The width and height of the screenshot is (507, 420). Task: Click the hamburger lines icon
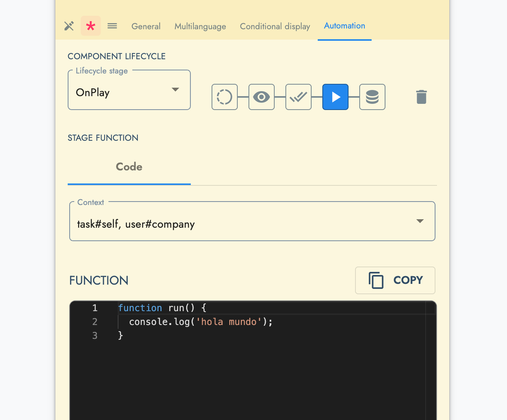pyautogui.click(x=112, y=26)
